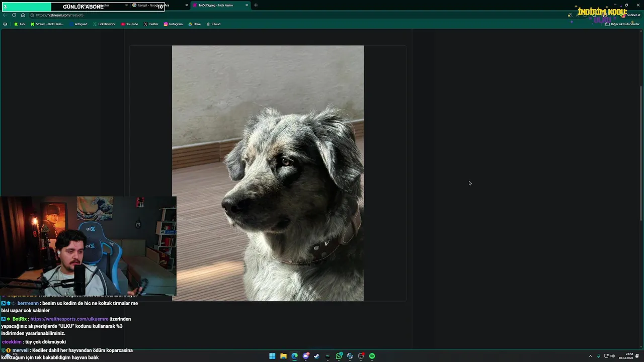Open the Drive bookmark

pos(194,24)
